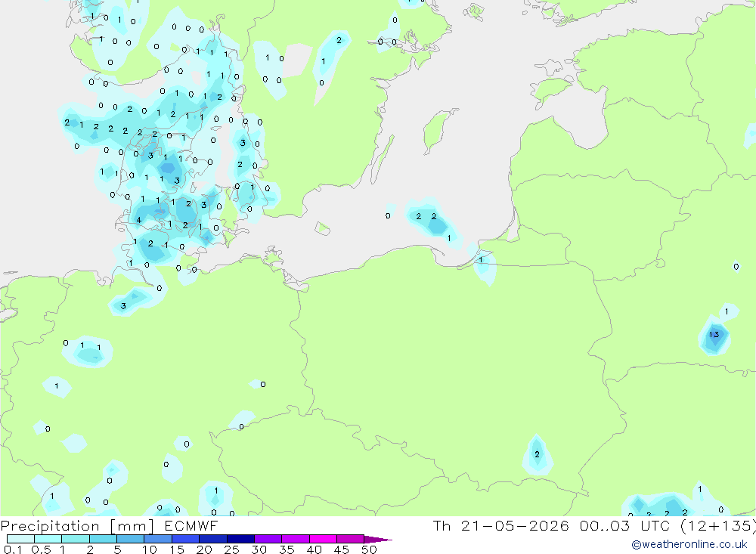
Task: Click the legend label "30"
Action: 259,549
